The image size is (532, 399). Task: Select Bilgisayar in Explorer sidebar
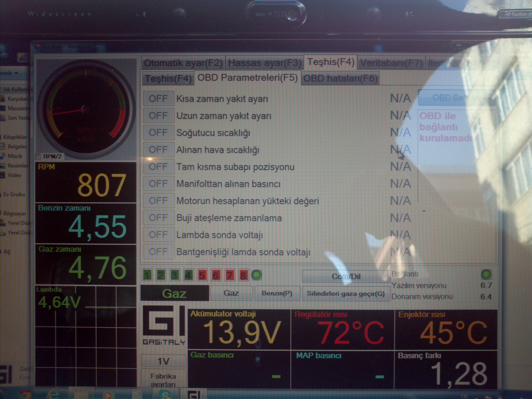click(14, 213)
